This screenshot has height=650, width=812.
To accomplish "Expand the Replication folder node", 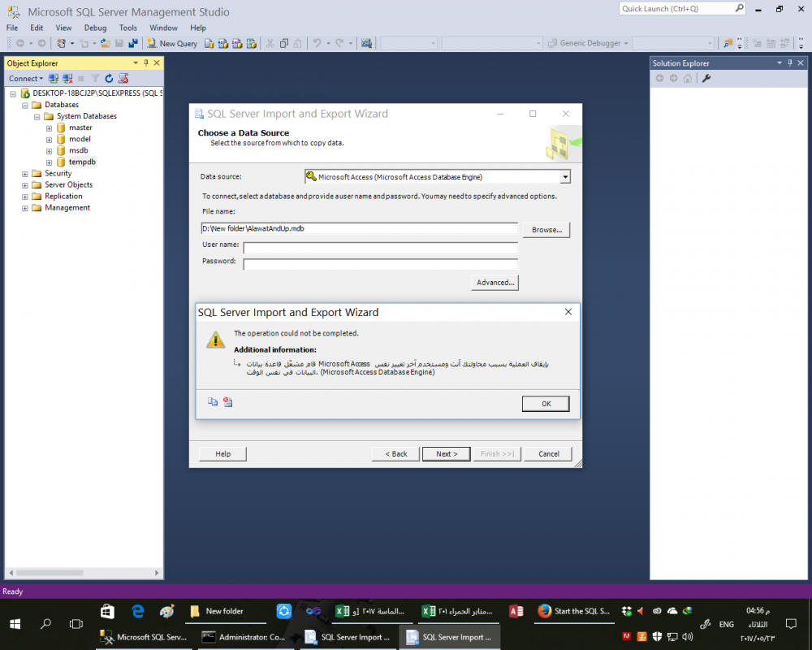I will point(25,197).
